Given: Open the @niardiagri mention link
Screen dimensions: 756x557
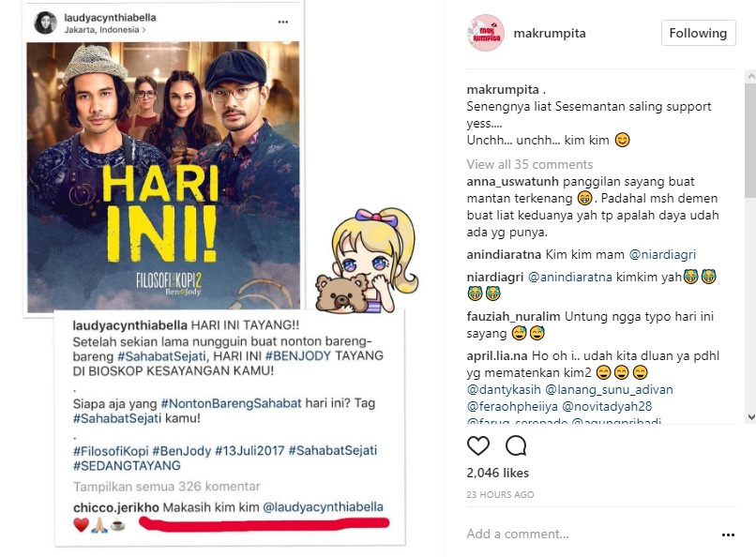Looking at the screenshot, I should pos(662,254).
